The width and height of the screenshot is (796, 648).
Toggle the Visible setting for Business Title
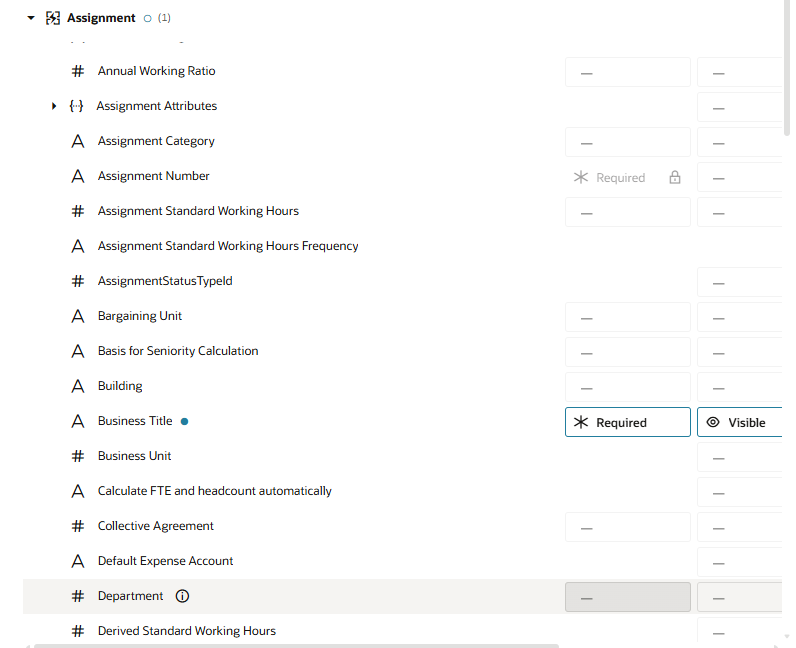pos(738,422)
